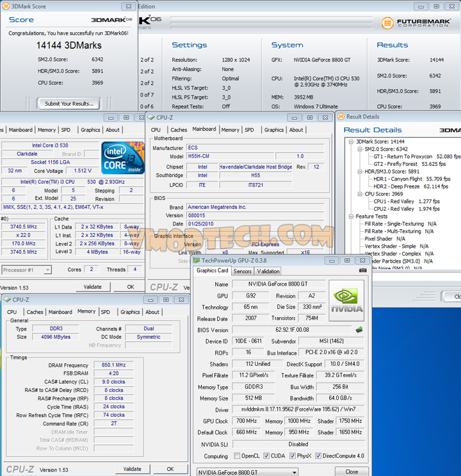
Task: Toggle the DirectCompute 4.0 checkbox
Action: click(x=318, y=455)
